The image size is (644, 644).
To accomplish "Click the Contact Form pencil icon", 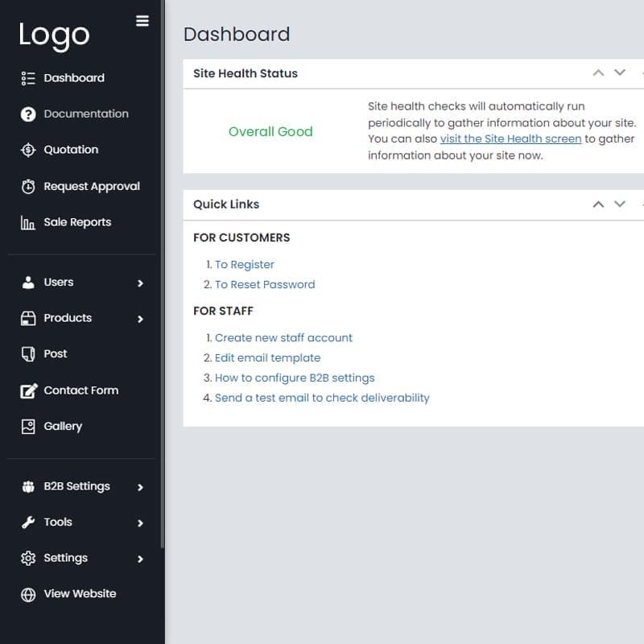I will tap(27, 390).
